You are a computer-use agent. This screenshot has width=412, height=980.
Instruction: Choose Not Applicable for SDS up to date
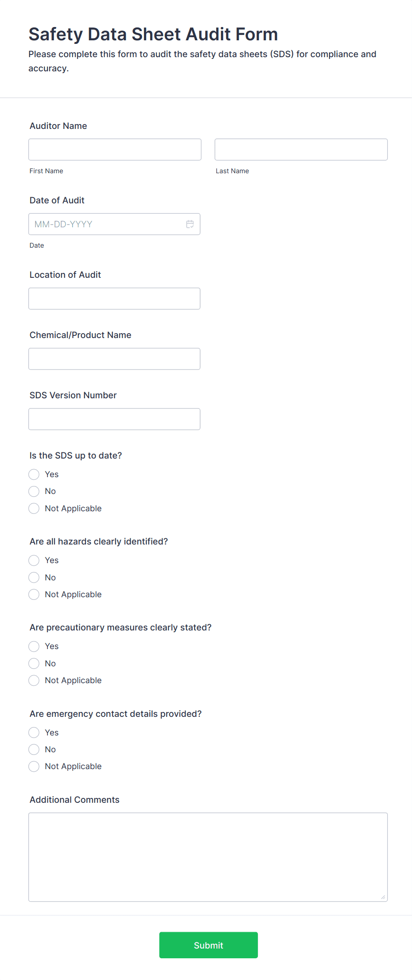pos(34,508)
